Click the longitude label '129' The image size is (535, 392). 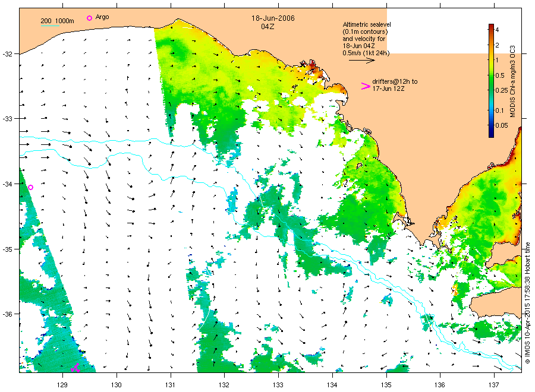pyautogui.click(x=62, y=385)
